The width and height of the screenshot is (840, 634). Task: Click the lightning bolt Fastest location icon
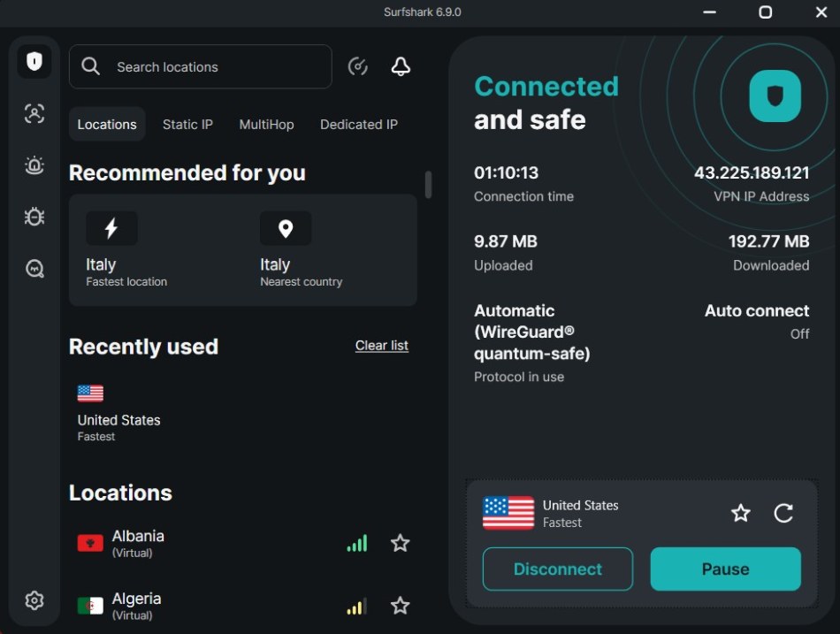point(111,228)
